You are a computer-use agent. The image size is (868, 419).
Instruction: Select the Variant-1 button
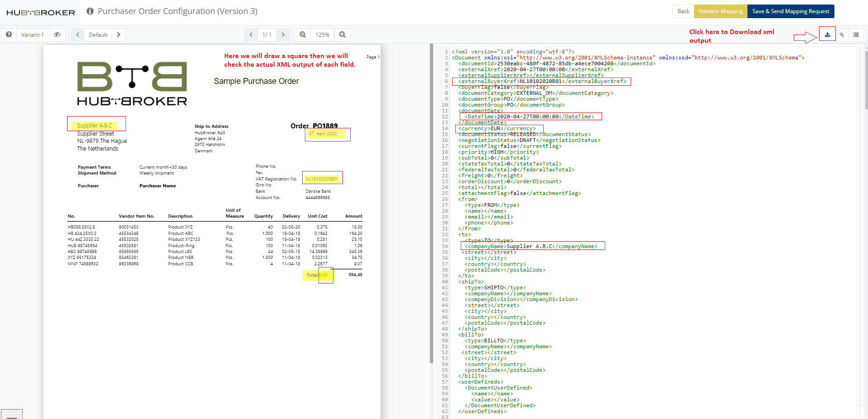[33, 34]
